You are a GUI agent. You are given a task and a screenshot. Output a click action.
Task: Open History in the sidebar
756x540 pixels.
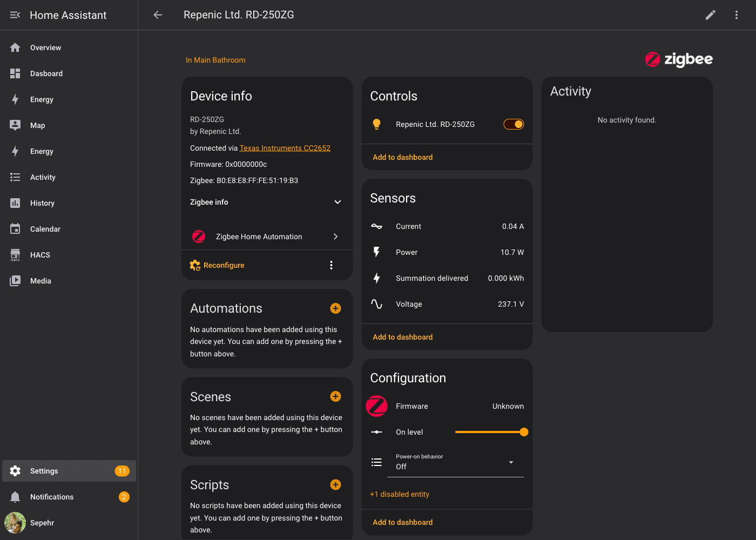point(69,203)
